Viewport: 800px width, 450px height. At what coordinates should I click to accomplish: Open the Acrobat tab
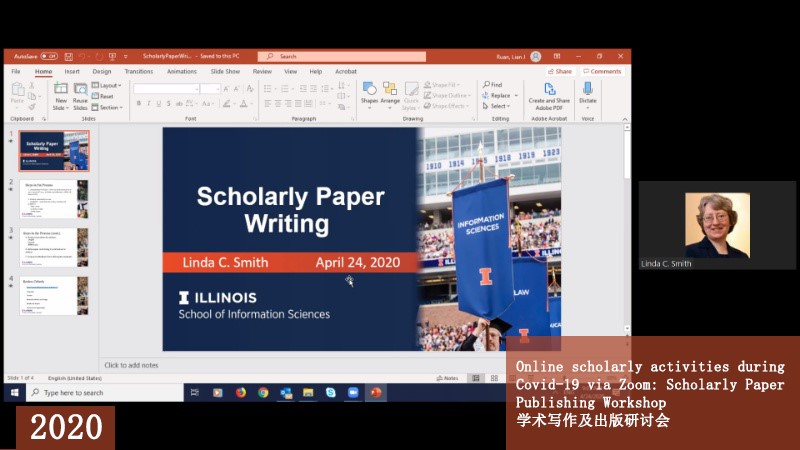coord(346,71)
